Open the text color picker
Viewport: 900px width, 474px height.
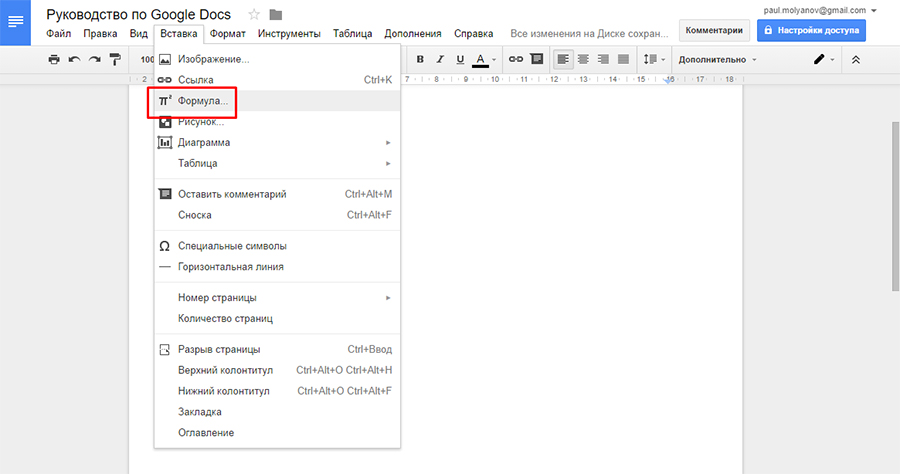coord(484,59)
